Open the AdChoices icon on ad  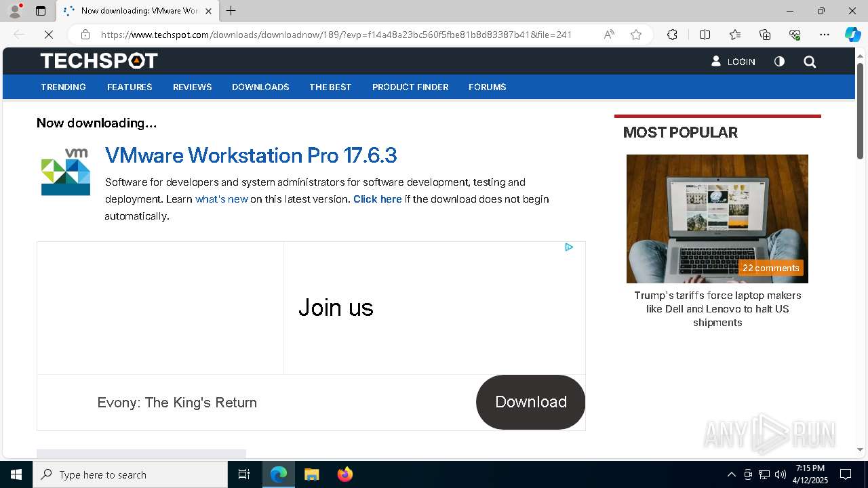point(569,247)
